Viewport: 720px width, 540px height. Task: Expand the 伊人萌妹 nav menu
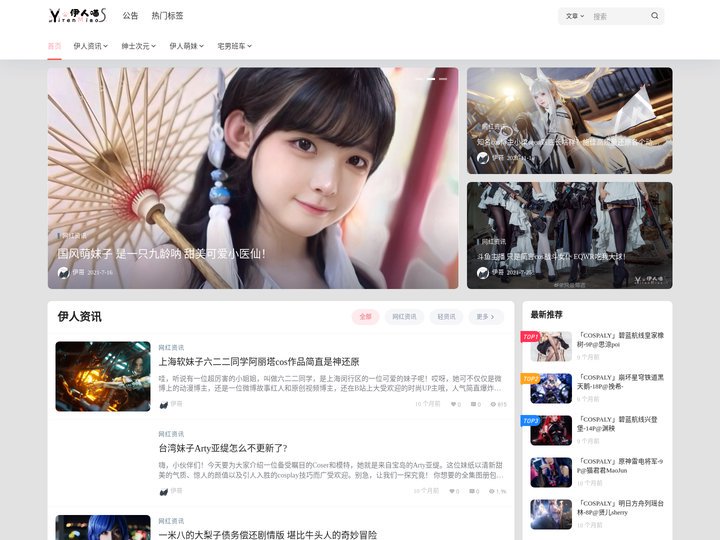pyautogui.click(x=186, y=46)
